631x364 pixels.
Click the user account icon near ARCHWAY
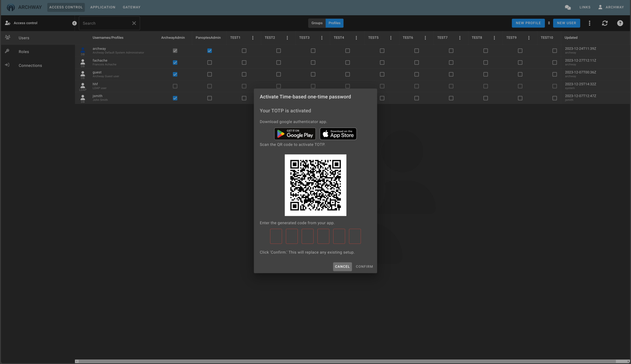click(600, 7)
